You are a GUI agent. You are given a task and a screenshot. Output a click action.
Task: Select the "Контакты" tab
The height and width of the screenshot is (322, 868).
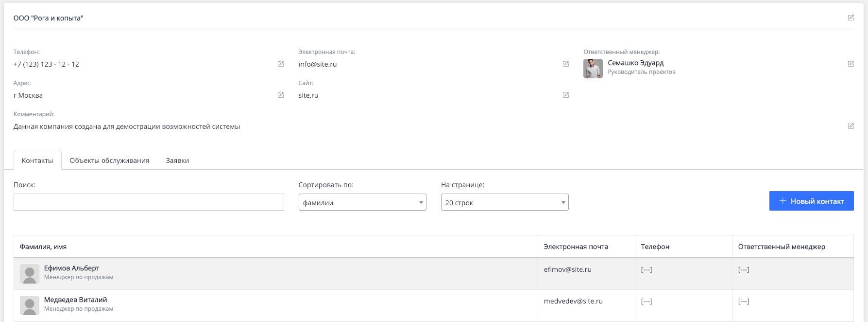(37, 161)
